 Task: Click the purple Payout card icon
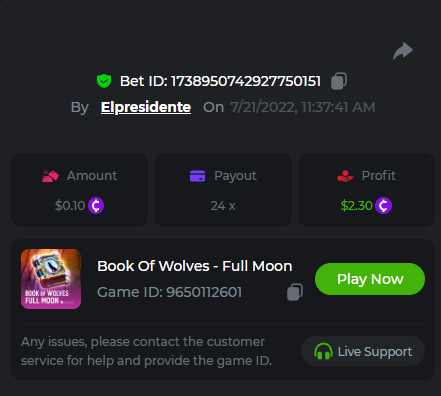click(x=197, y=176)
